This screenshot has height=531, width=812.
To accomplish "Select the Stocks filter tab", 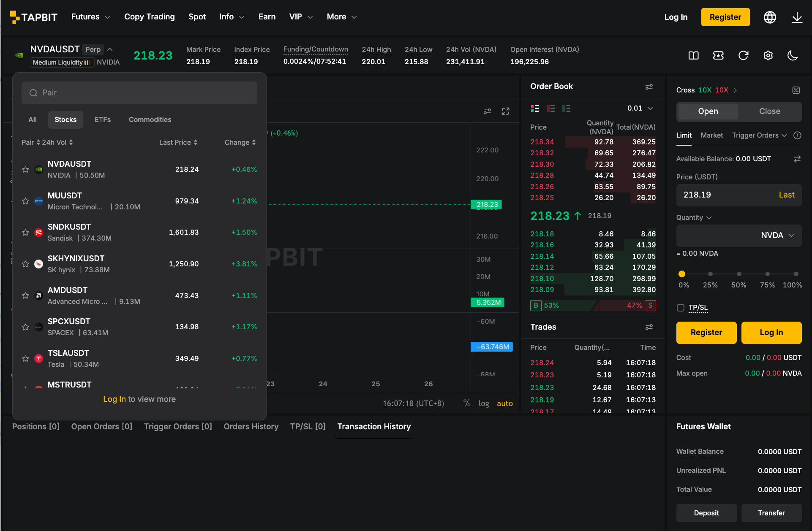I will [65, 120].
